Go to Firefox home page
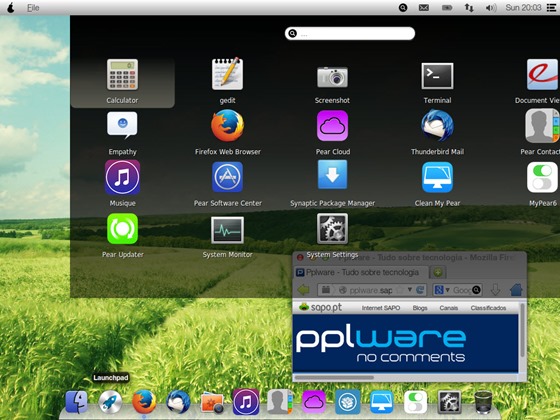Viewport: 560px width, 420px height. pos(516,290)
